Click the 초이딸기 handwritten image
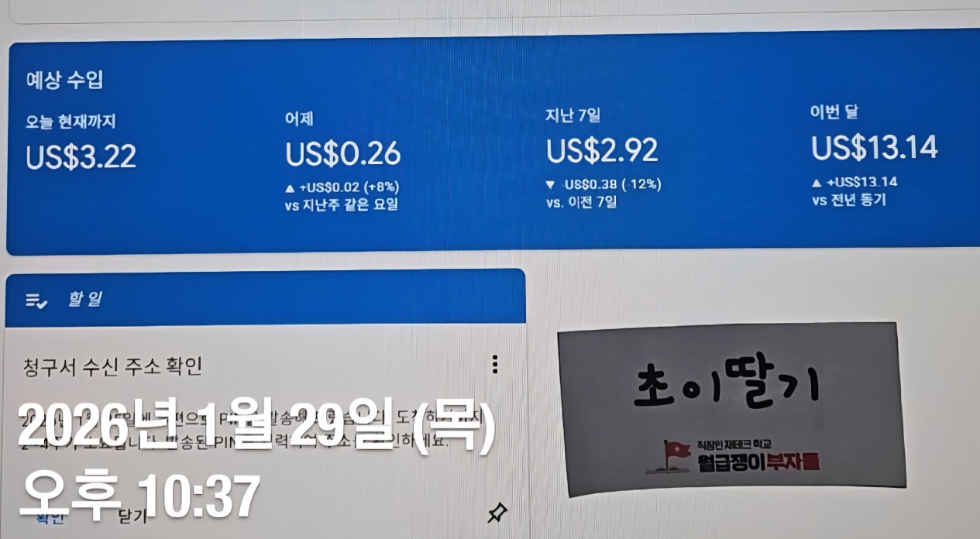The image size is (980, 539). (731, 409)
